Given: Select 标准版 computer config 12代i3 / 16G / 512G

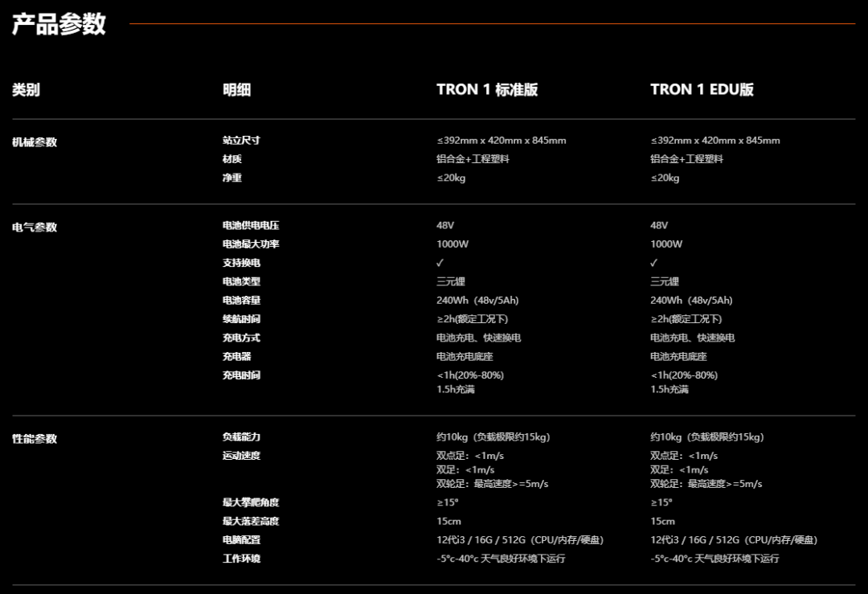Looking at the screenshot, I should coord(520,540).
